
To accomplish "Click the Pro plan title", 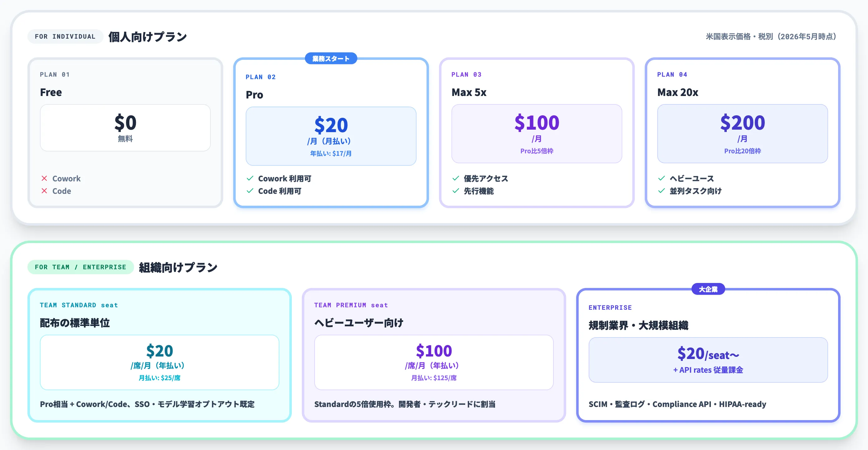I will click(x=254, y=95).
